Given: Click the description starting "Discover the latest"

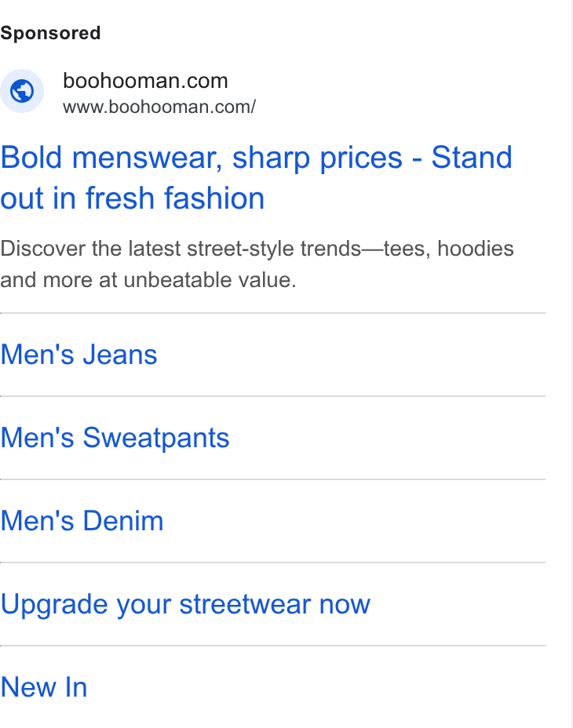Looking at the screenshot, I should (x=257, y=264).
